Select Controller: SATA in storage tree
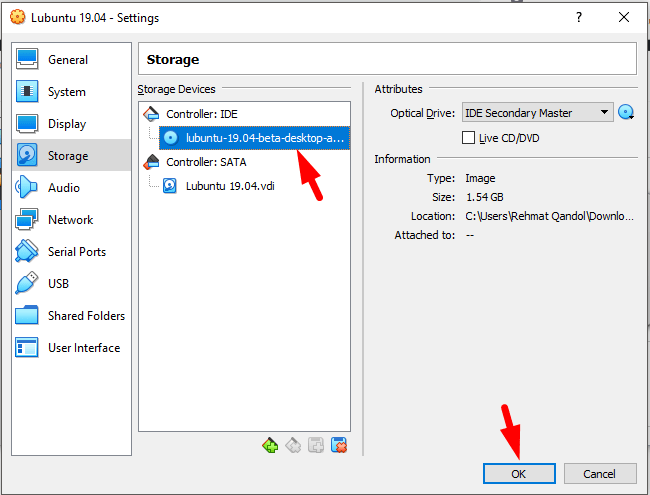The width and height of the screenshot is (650, 495). click(205, 161)
